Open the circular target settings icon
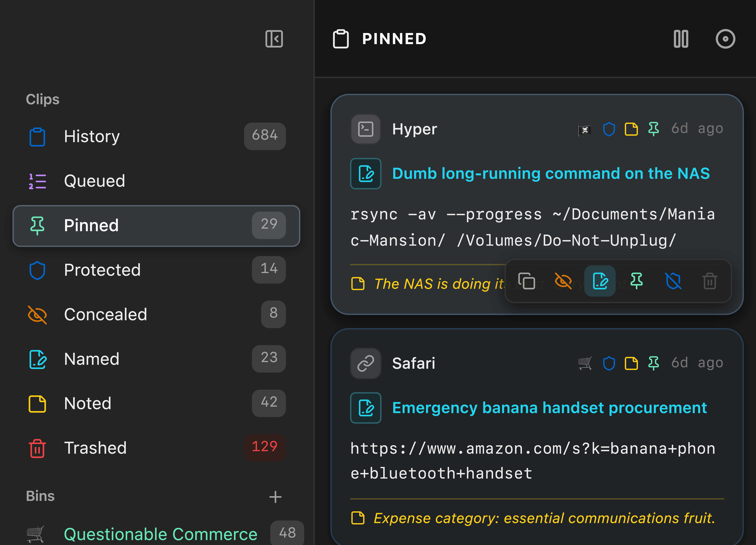The width and height of the screenshot is (756, 545). [725, 39]
